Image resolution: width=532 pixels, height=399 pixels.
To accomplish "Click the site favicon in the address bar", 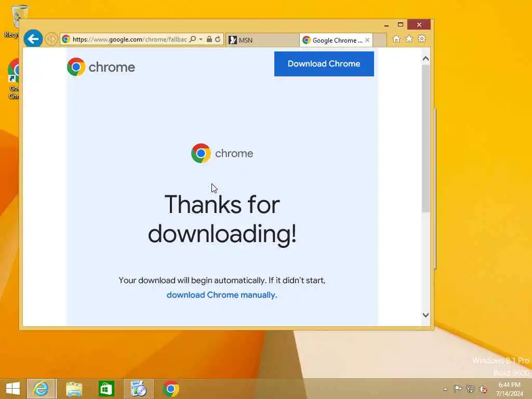I will 66,39.
